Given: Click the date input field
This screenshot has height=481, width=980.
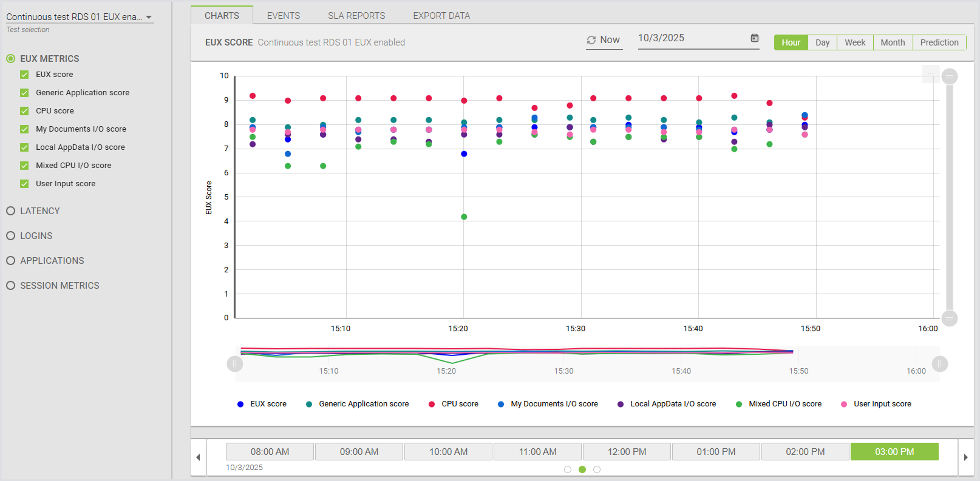Looking at the screenshot, I should 692,38.
